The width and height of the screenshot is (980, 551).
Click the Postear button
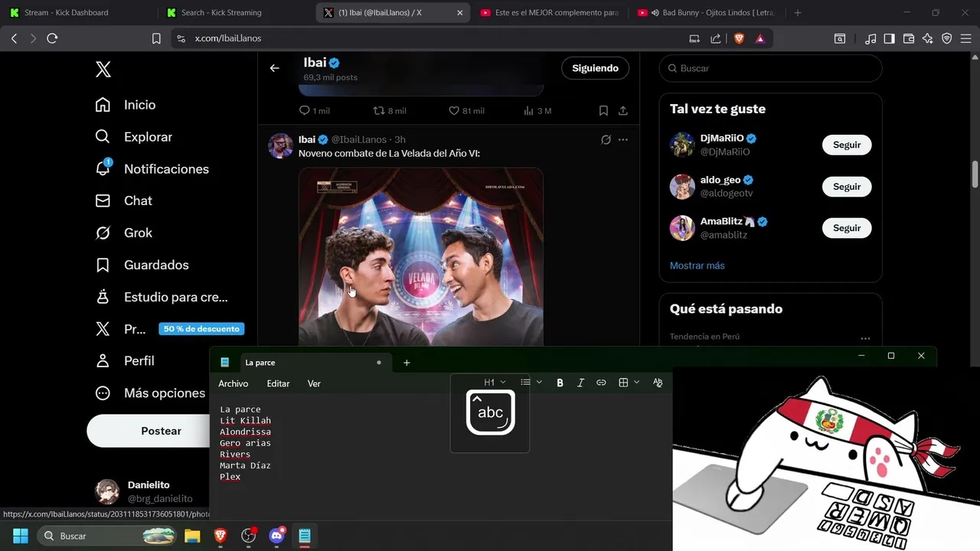point(161,431)
